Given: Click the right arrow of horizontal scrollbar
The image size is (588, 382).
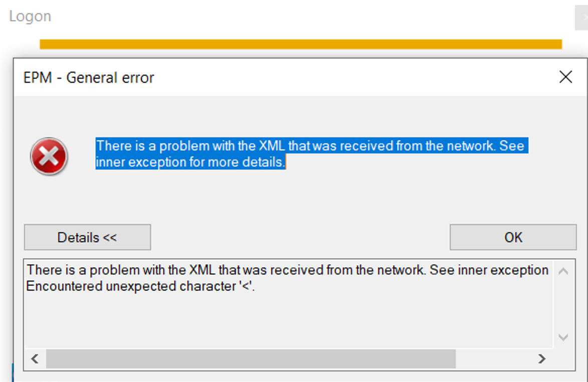Looking at the screenshot, I should [x=541, y=359].
